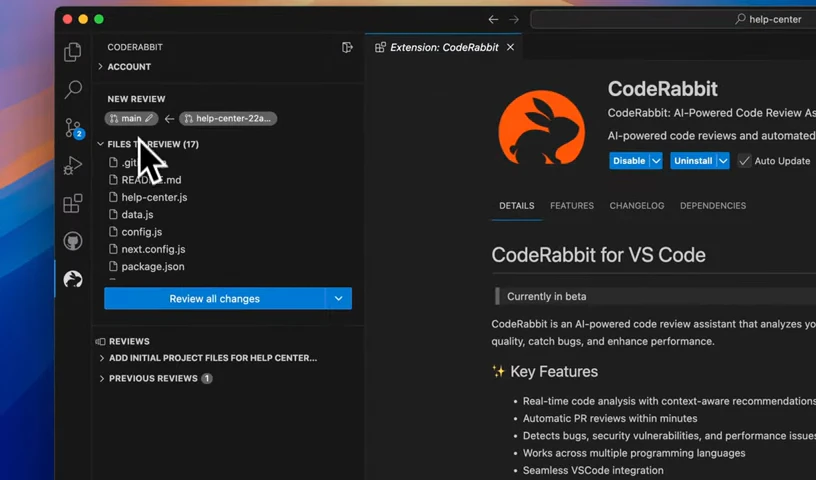
Task: Click the Review all changes button
Action: [214, 299]
